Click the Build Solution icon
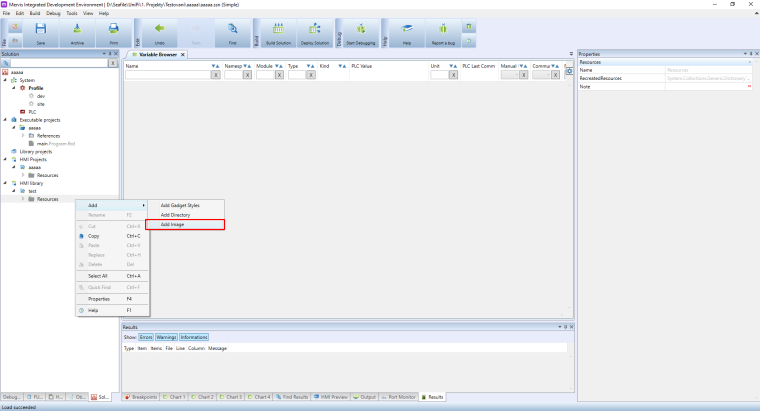 coord(277,33)
